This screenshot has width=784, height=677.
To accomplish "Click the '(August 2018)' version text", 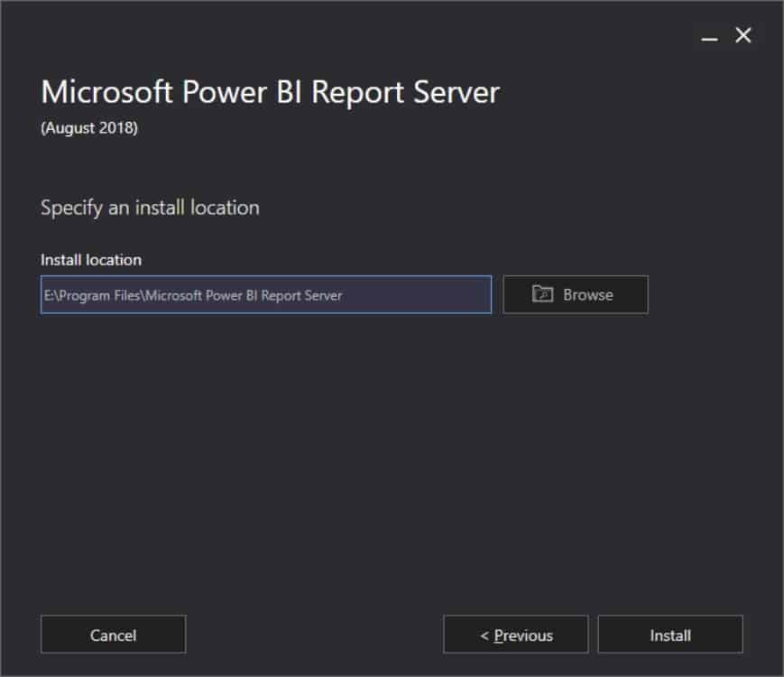I will 89,128.
